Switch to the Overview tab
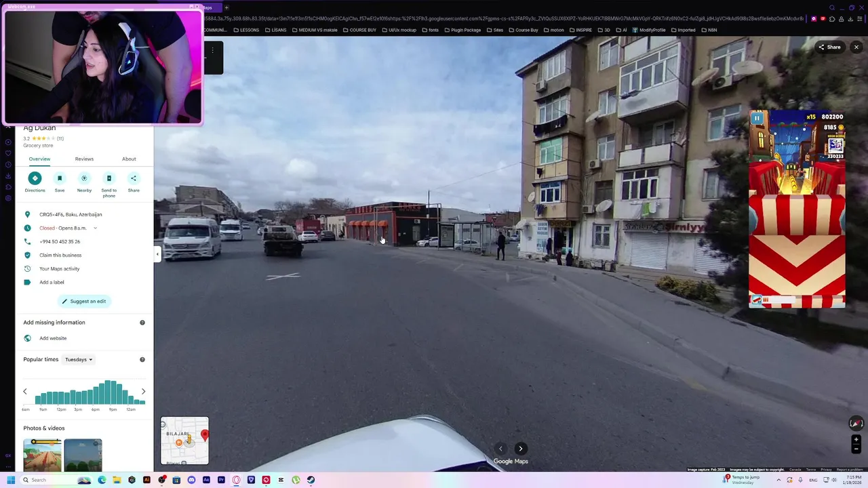This screenshot has width=868, height=488. (x=39, y=159)
